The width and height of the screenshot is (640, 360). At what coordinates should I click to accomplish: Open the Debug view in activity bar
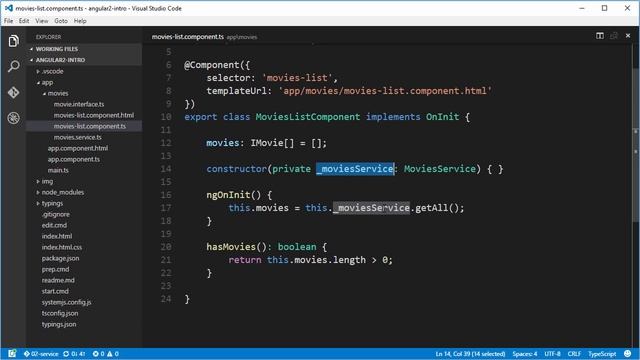tap(13, 118)
